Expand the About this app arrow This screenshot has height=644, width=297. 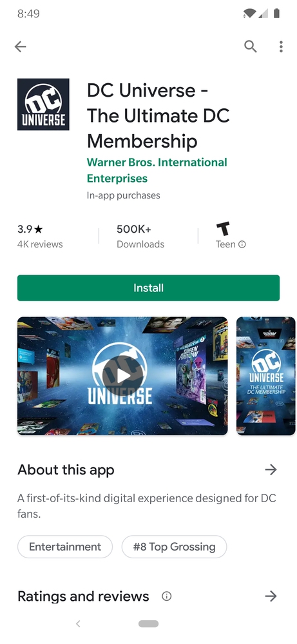[271, 469]
